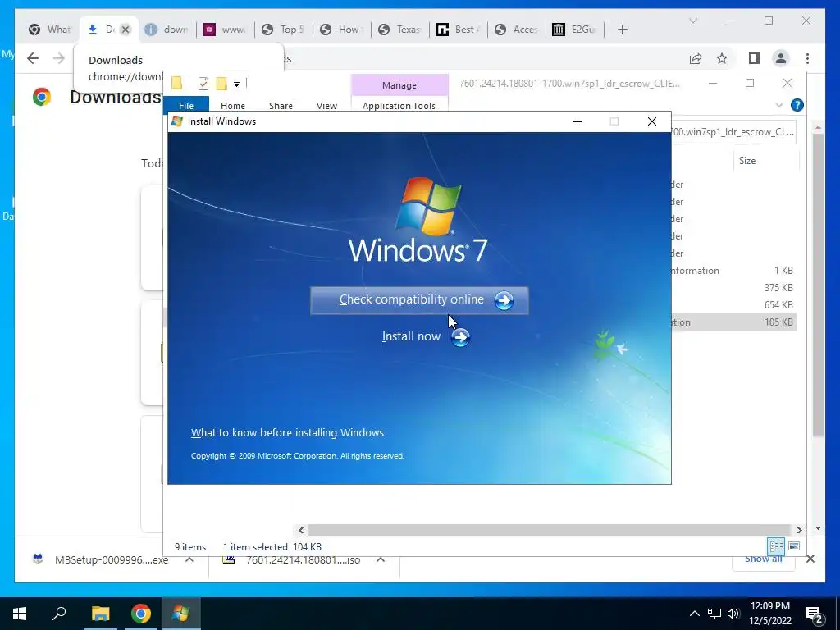Viewport: 840px width, 630px height.
Task: Switch to the Home ribbon tab
Action: pyautogui.click(x=232, y=106)
